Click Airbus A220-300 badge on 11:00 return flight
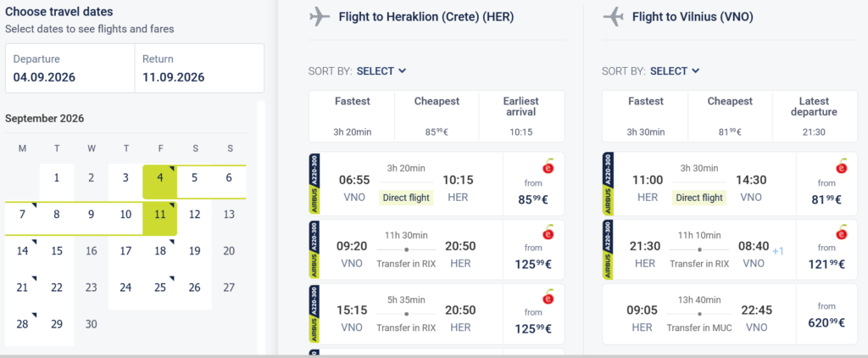The height and width of the screenshot is (358, 868). (x=607, y=183)
